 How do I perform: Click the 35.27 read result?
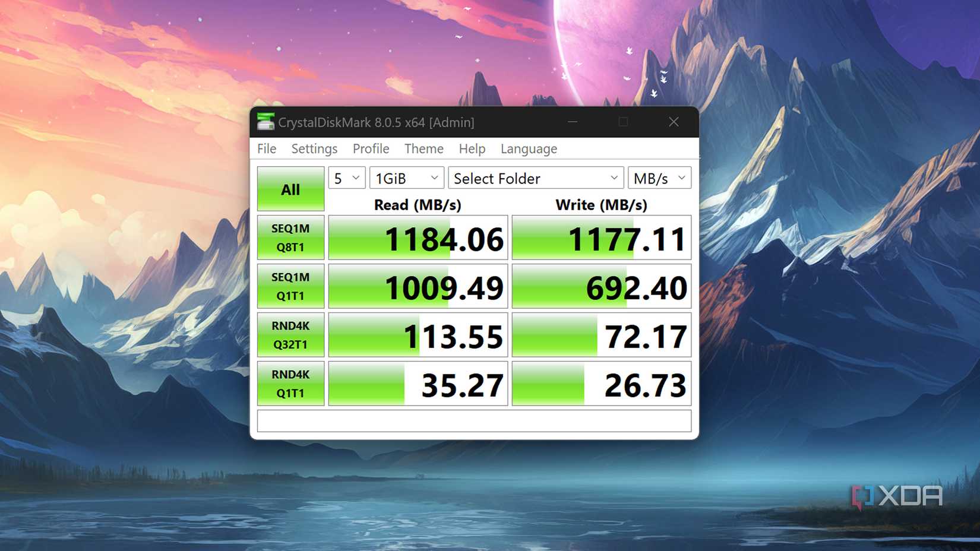pyautogui.click(x=418, y=384)
